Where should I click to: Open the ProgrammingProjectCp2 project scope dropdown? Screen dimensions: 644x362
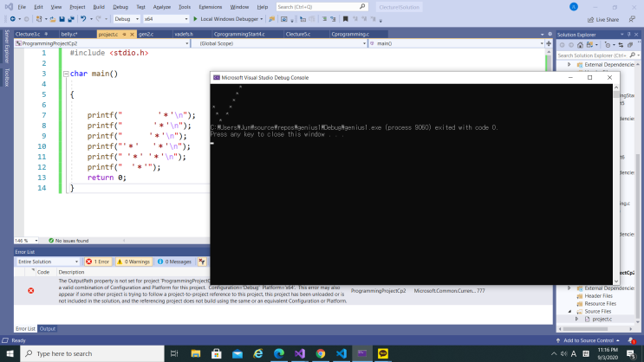click(102, 43)
